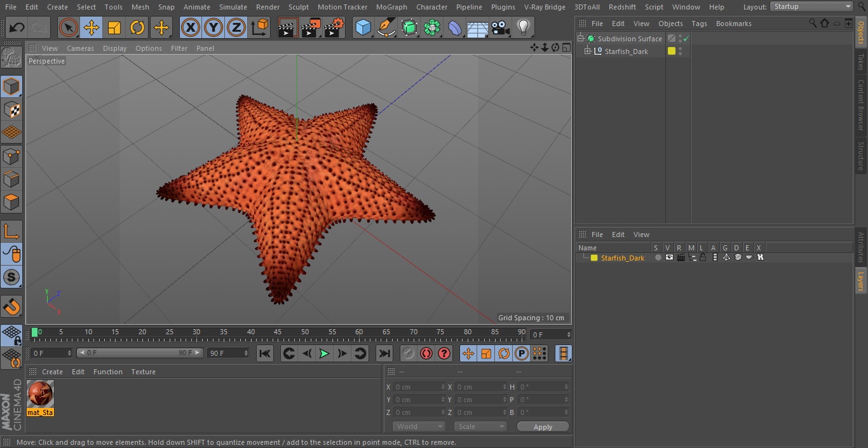
Task: Select the Spline Pen tool
Action: point(386,27)
